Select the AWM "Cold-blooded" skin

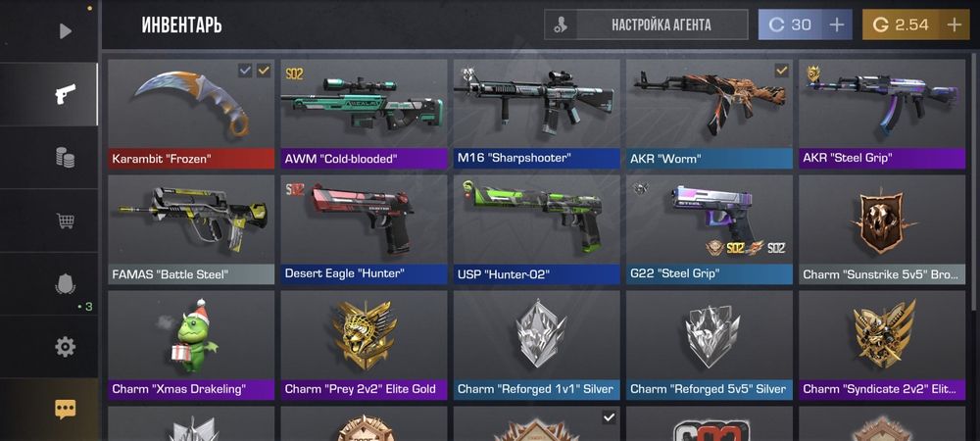tap(364, 114)
